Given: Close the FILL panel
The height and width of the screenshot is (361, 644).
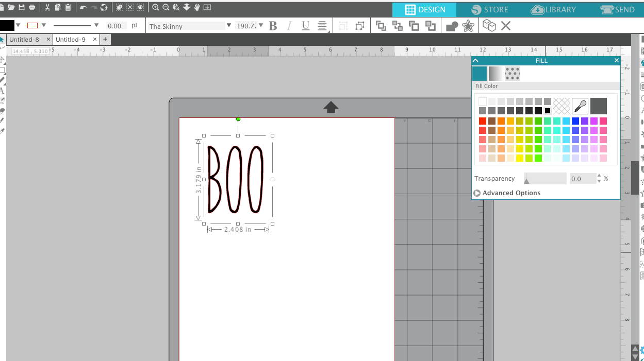Looking at the screenshot, I should 616,60.
